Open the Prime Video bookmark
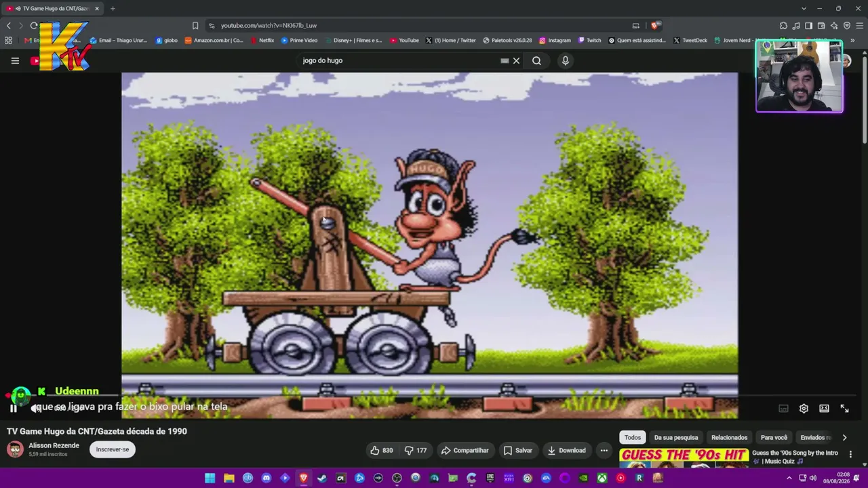 (299, 40)
